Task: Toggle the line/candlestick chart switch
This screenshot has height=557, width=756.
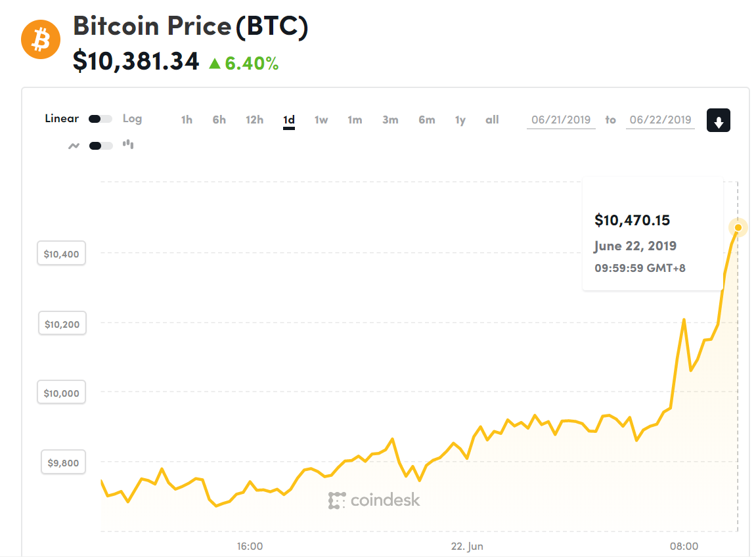Action: point(100,146)
